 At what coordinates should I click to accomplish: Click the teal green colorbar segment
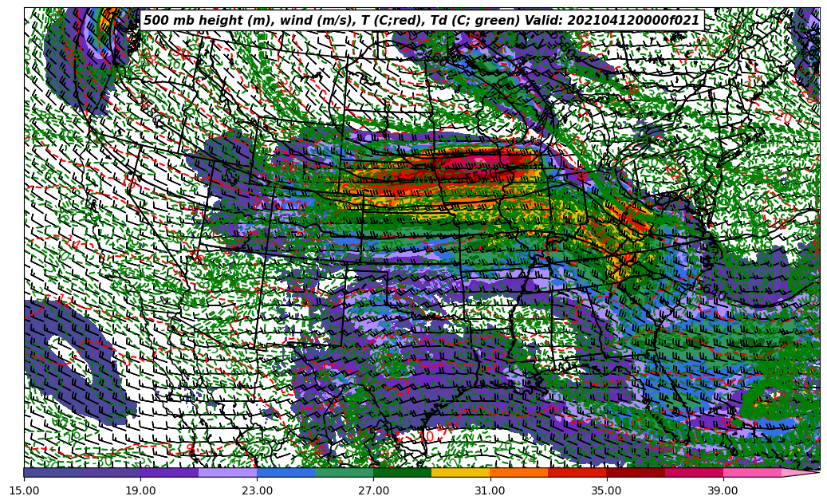click(x=344, y=472)
